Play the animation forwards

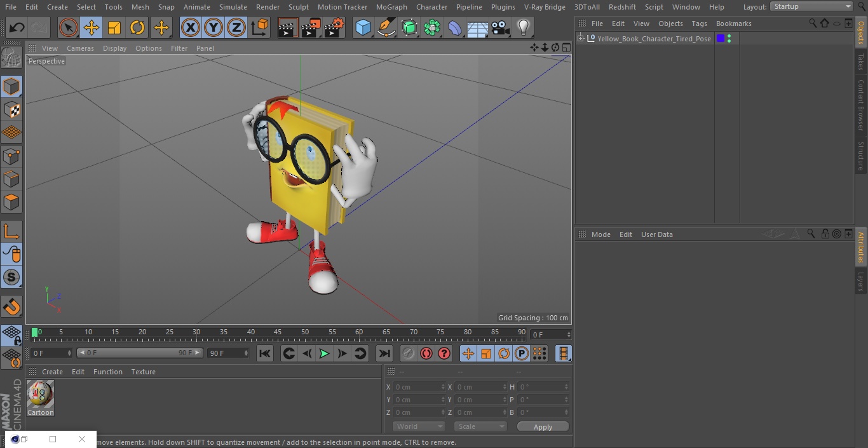pyautogui.click(x=324, y=353)
